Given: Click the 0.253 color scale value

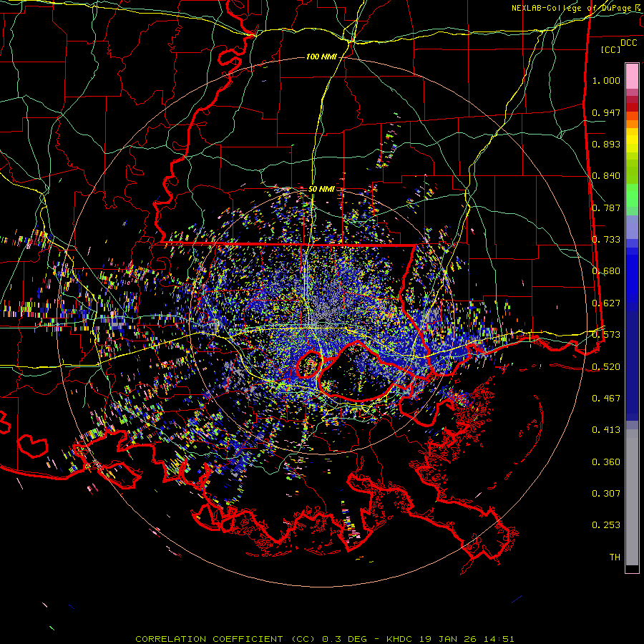Looking at the screenshot, I should click(x=606, y=525).
